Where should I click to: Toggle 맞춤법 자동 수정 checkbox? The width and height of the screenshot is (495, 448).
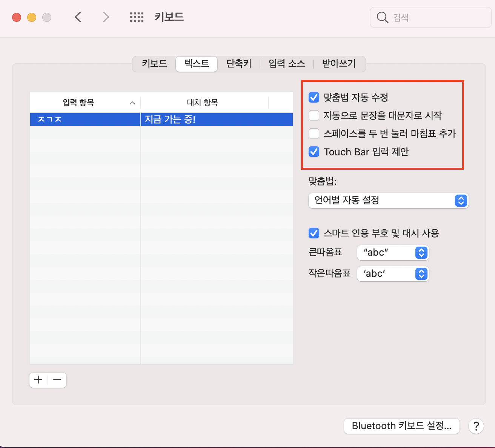coord(314,97)
